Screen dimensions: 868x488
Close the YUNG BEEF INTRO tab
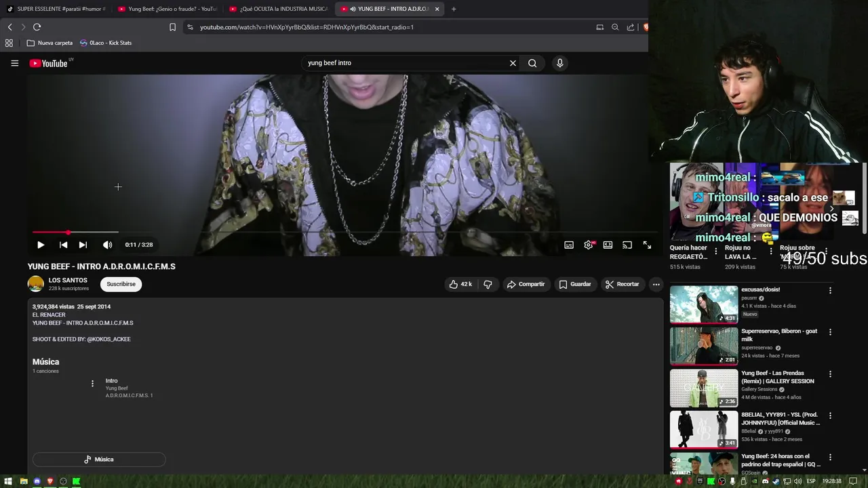click(437, 9)
